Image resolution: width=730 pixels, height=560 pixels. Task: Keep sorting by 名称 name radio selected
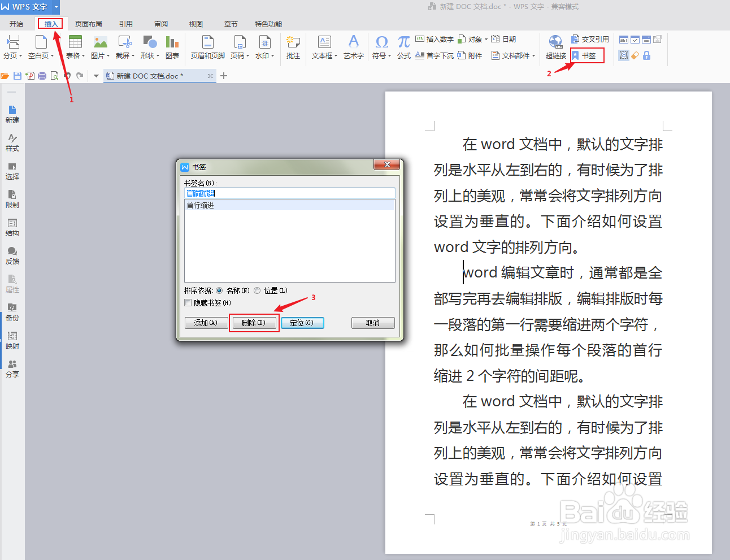219,290
